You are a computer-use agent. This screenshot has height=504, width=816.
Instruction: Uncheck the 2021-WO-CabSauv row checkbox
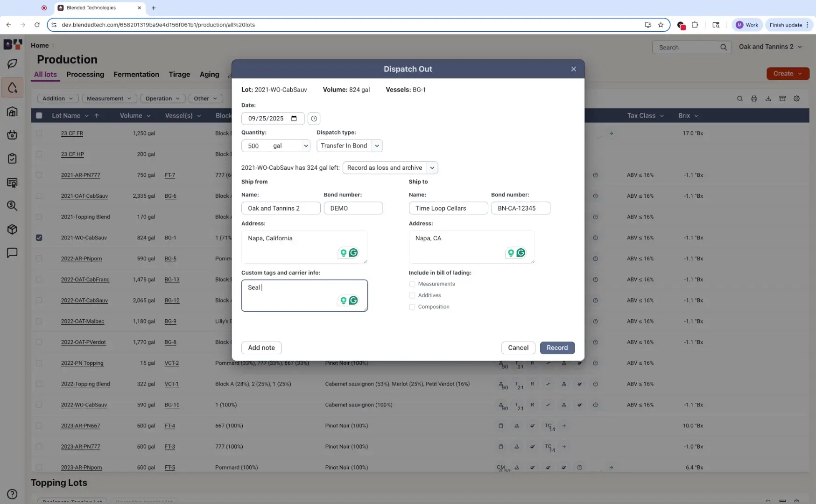pyautogui.click(x=39, y=238)
